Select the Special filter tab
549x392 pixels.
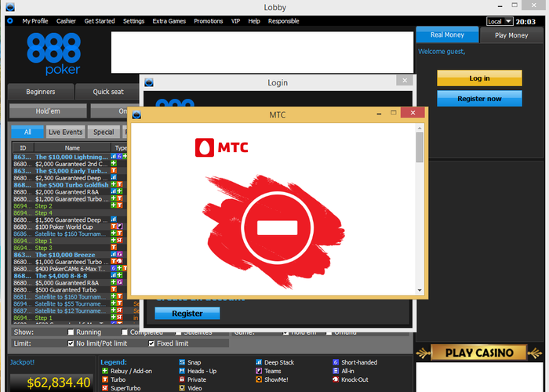click(x=104, y=132)
